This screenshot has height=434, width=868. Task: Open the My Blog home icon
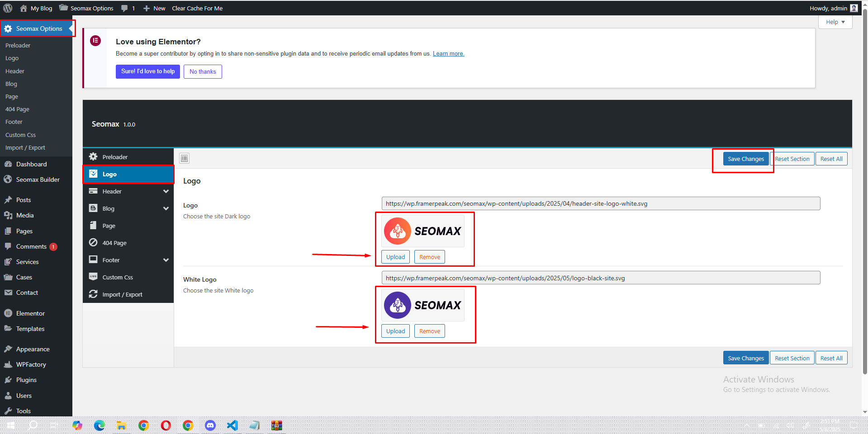click(x=24, y=8)
